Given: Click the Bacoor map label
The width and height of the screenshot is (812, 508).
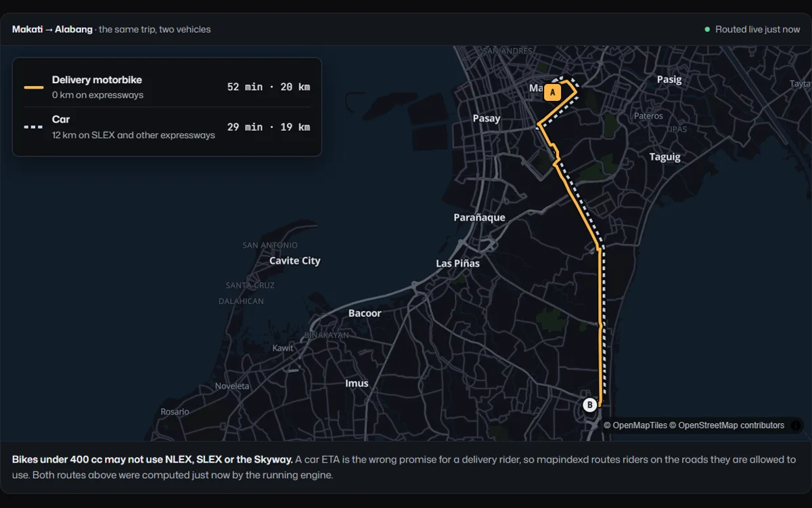Looking at the screenshot, I should click(365, 313).
